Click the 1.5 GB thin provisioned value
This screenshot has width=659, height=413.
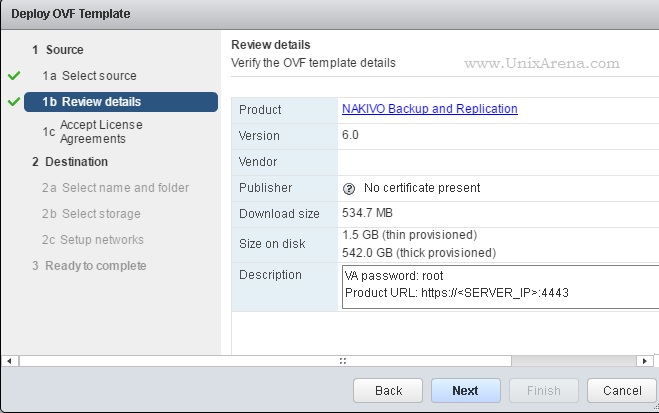tap(410, 235)
